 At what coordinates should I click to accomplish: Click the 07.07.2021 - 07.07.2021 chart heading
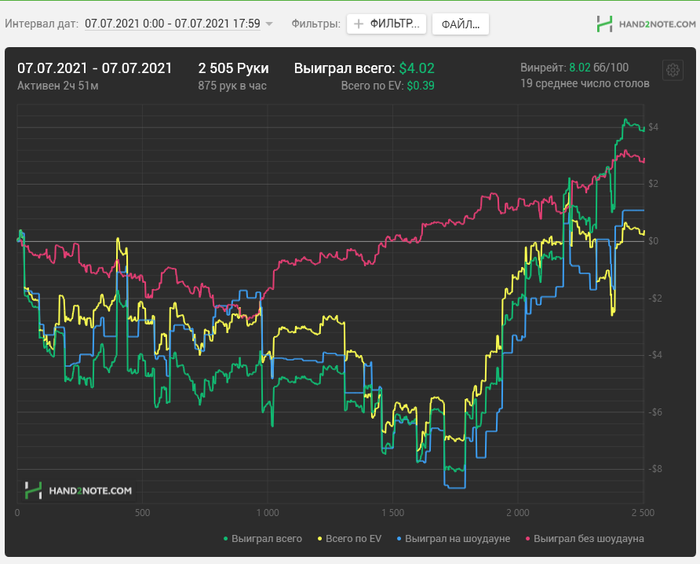tap(94, 68)
